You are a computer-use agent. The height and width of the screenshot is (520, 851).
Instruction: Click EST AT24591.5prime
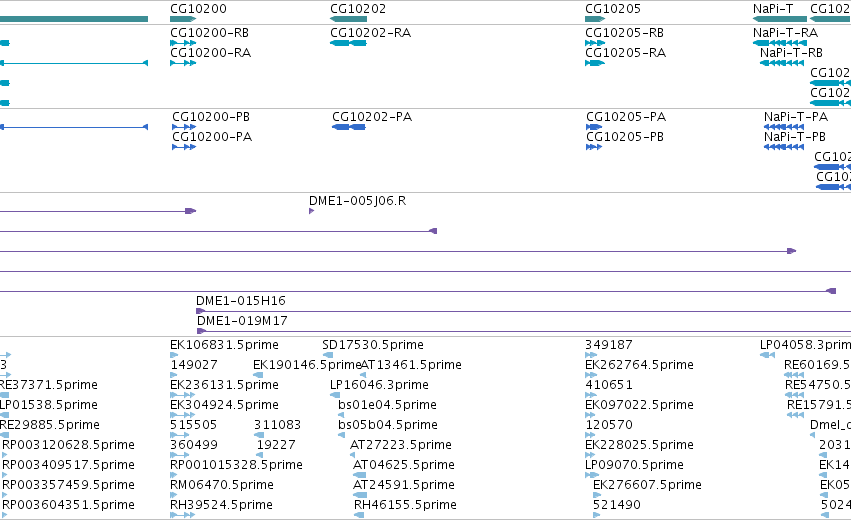coord(404,485)
